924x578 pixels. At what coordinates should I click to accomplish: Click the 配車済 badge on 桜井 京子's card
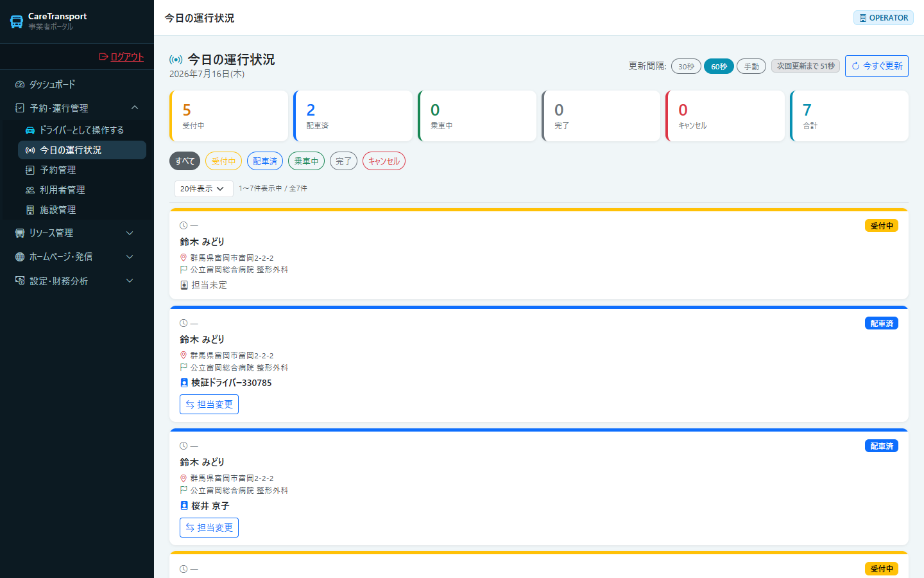(882, 446)
